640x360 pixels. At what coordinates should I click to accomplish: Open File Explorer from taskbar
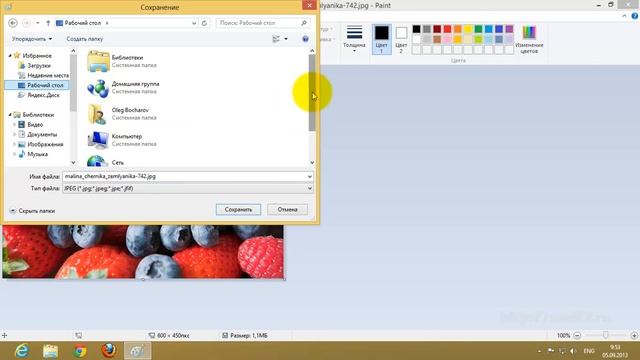pos(51,351)
